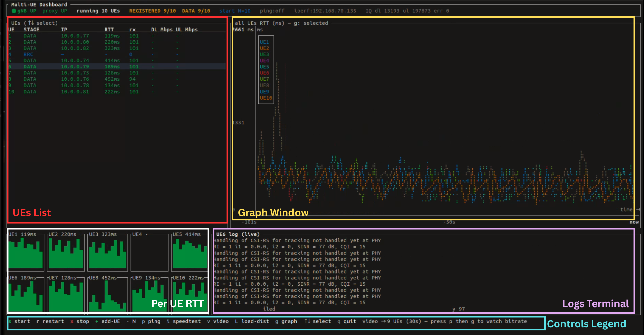Select UE 4 row in RRC stage

pos(117,55)
